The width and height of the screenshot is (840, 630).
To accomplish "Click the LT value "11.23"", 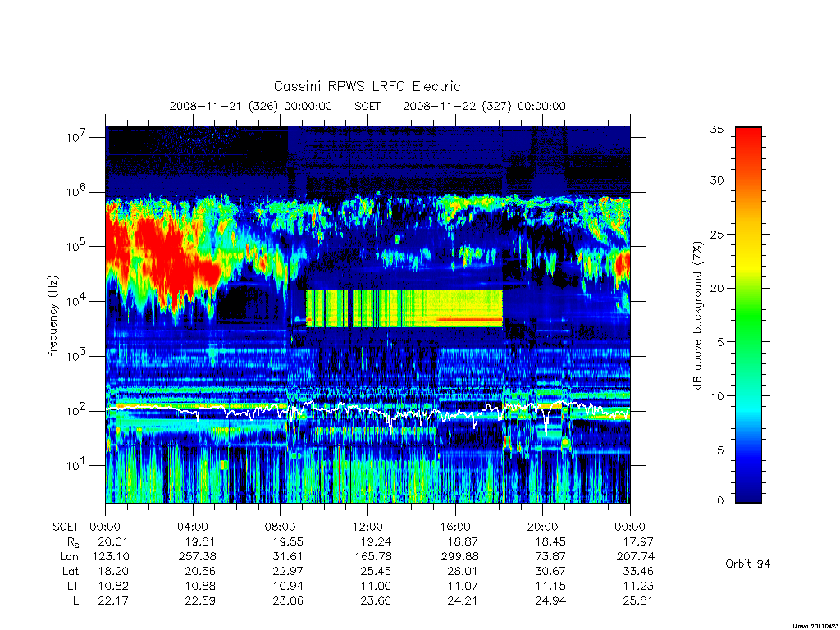I will click(637, 586).
